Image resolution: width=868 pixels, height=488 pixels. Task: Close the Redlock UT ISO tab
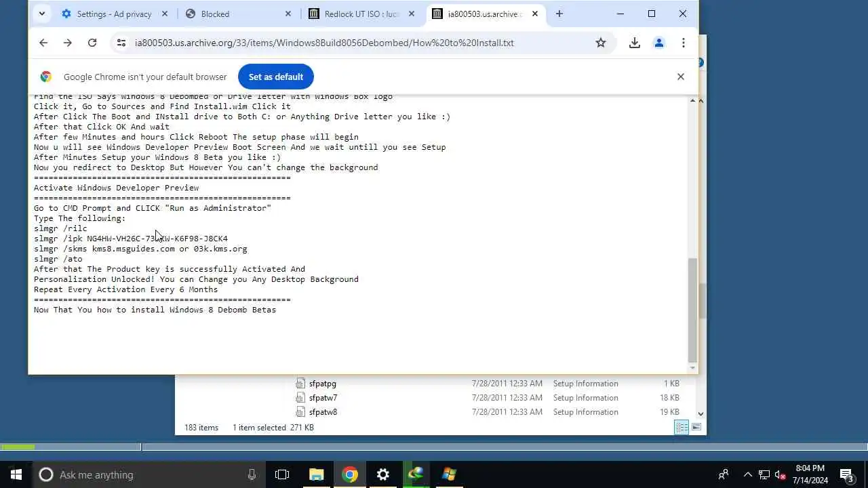pyautogui.click(x=412, y=14)
